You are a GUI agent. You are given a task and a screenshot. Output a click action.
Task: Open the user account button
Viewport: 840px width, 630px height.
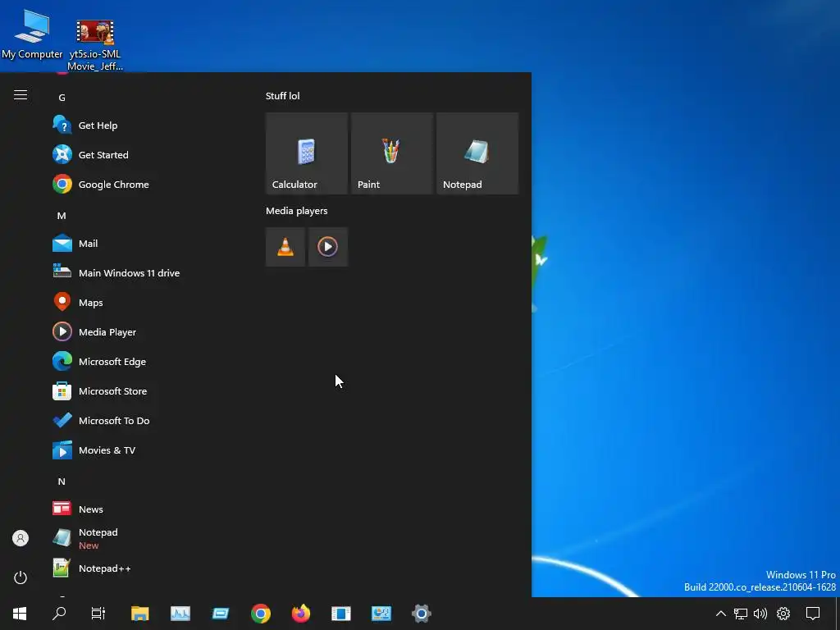click(21, 538)
